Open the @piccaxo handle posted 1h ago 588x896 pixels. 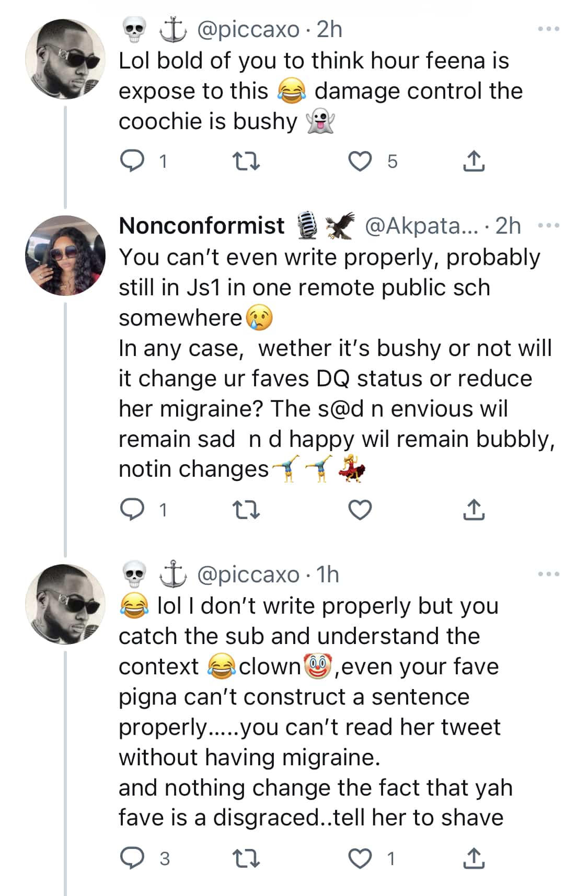point(248,575)
